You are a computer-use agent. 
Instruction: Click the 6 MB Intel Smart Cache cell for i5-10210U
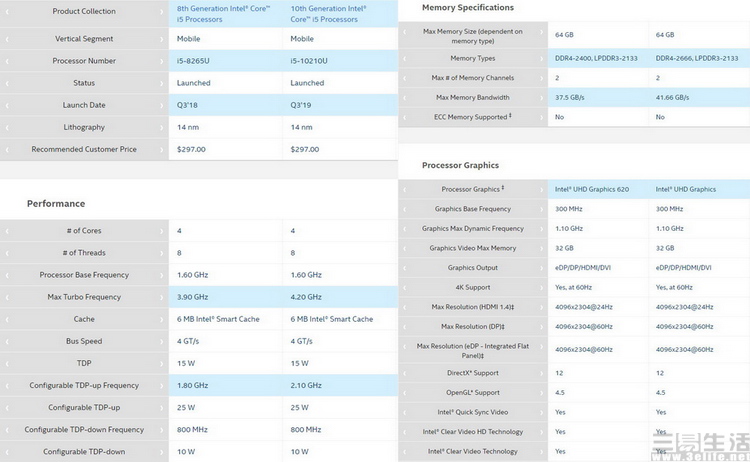point(340,319)
